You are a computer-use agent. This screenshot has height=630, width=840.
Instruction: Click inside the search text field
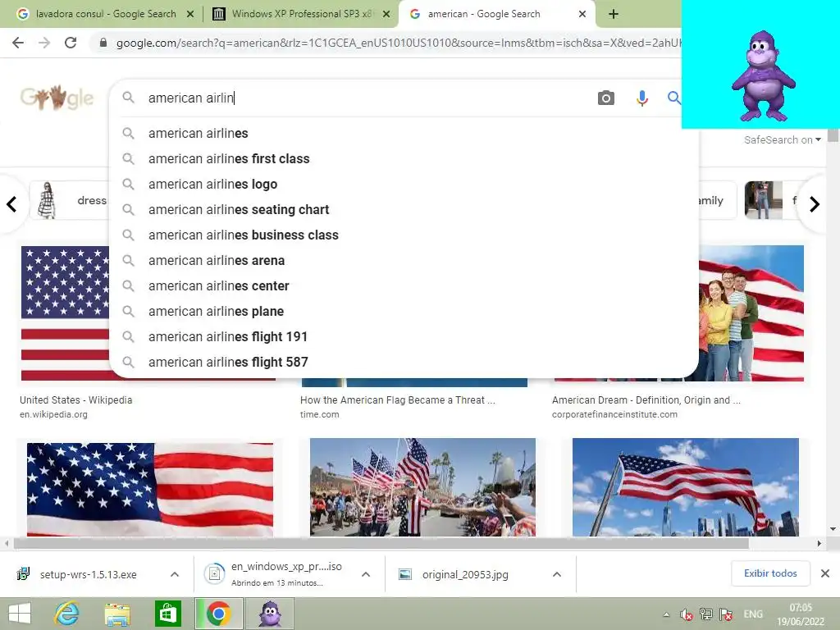click(367, 98)
